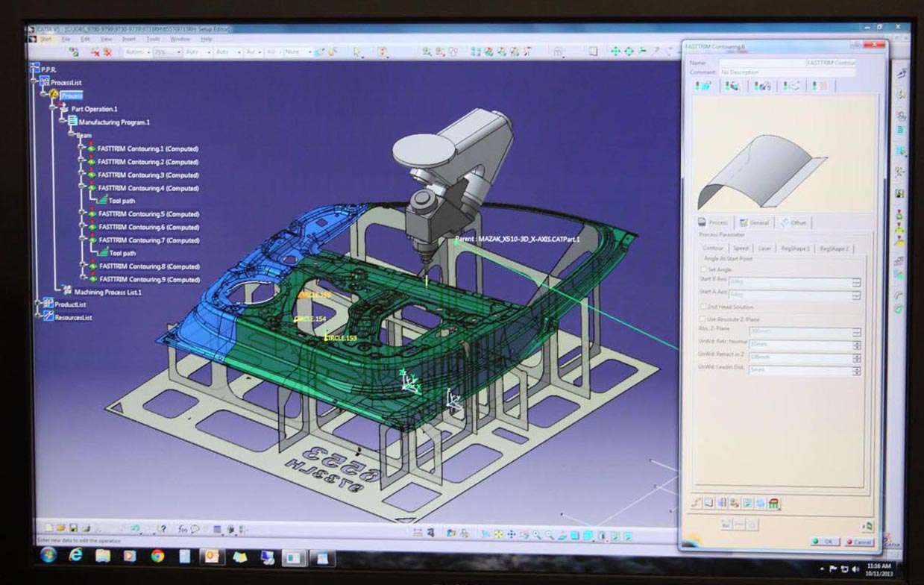The width and height of the screenshot is (924, 585).
Task: Open the zoom percentage 75% dropdown
Action: [178, 52]
